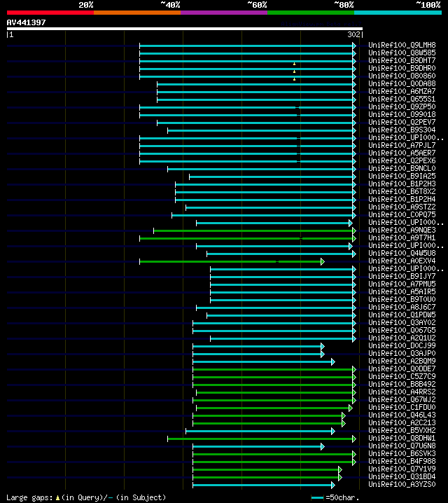Select the UniRef100_B1P2H4 label
The height and width of the screenshot is (503, 448).
[x=402, y=199]
